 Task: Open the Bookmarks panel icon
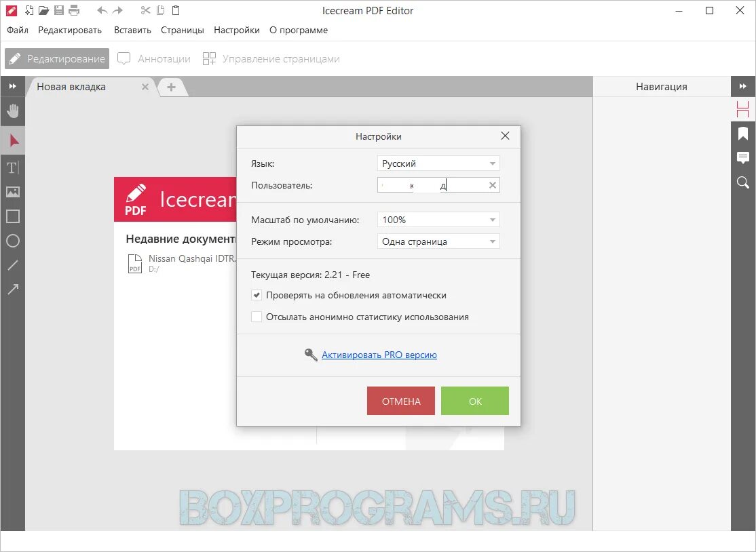743,134
